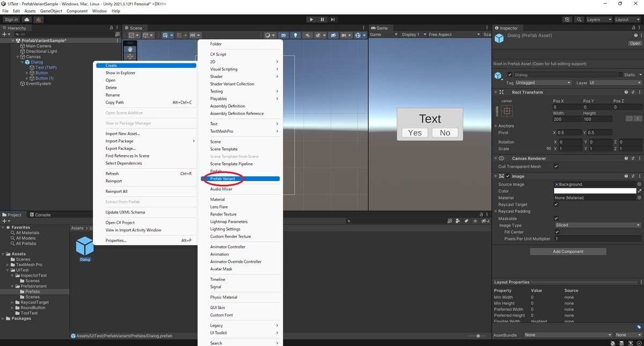Open the Undo History icon
This screenshot has height=346, width=644.
pos(568,19)
